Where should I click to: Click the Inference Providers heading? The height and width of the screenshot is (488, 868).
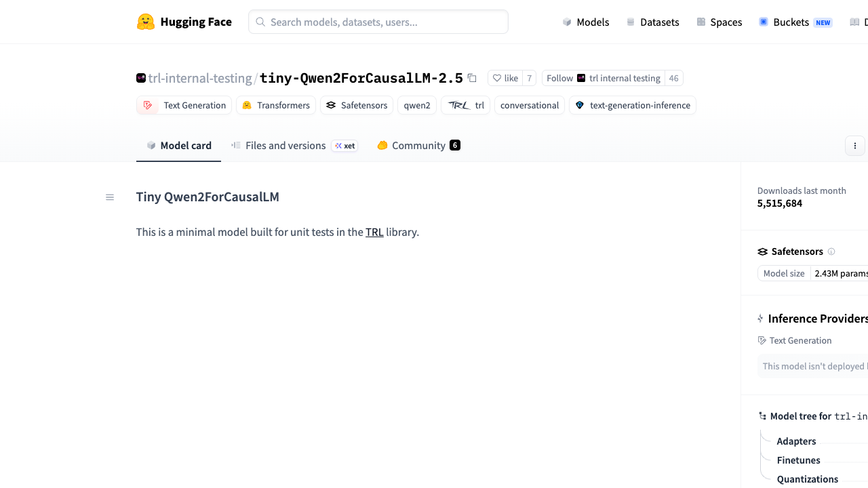818,319
